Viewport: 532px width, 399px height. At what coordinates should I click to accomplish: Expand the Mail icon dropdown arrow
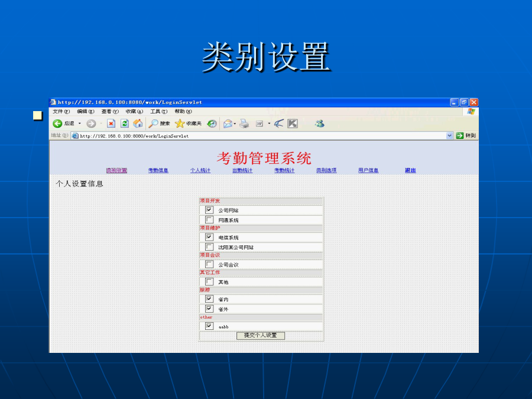coord(235,124)
